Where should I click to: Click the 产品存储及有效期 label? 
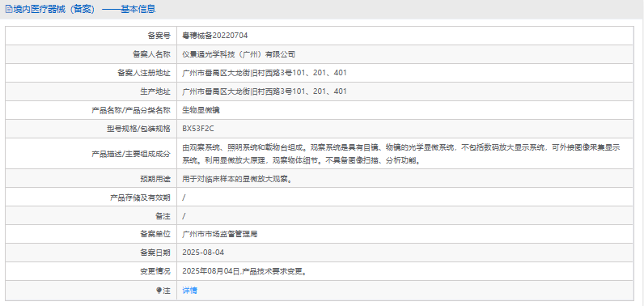click(141, 198)
